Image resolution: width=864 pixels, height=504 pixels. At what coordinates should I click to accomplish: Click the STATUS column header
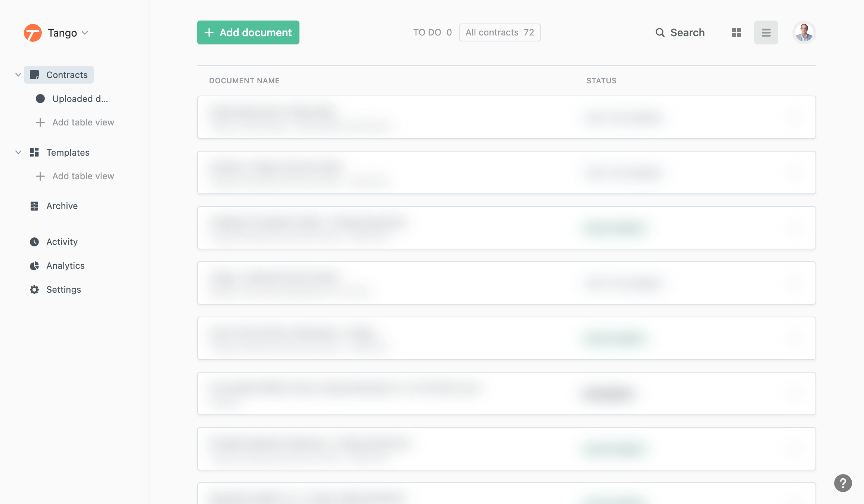(x=602, y=81)
